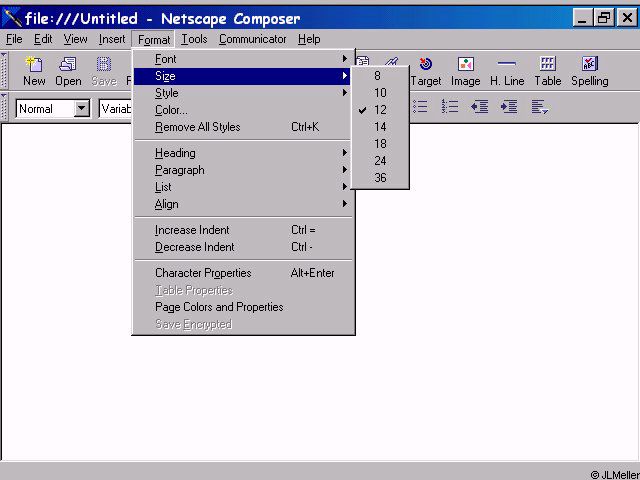Click the Open file toolbar icon
640x480 pixels.
click(x=68, y=71)
